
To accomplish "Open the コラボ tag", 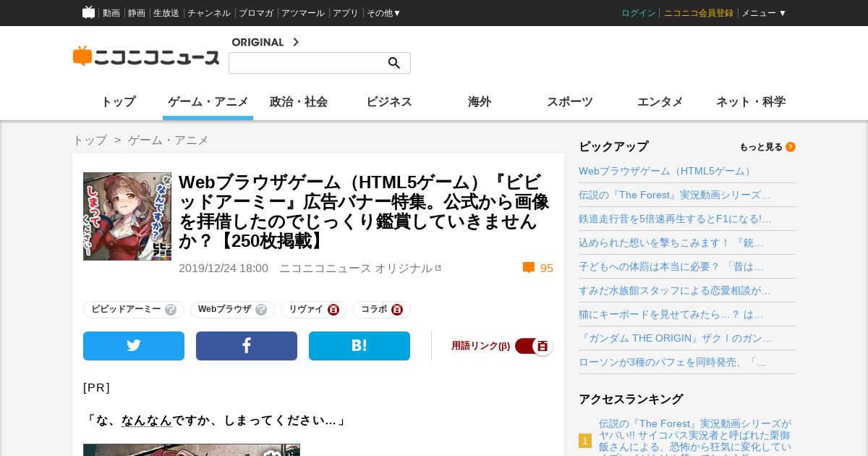I will 374,310.
